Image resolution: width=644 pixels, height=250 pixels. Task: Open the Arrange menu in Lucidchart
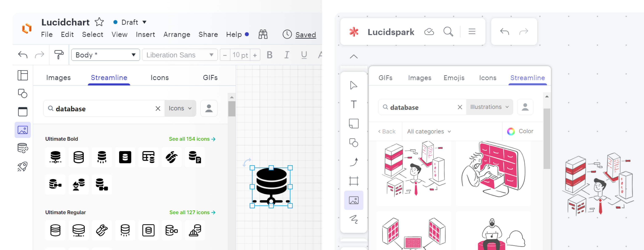pos(177,35)
